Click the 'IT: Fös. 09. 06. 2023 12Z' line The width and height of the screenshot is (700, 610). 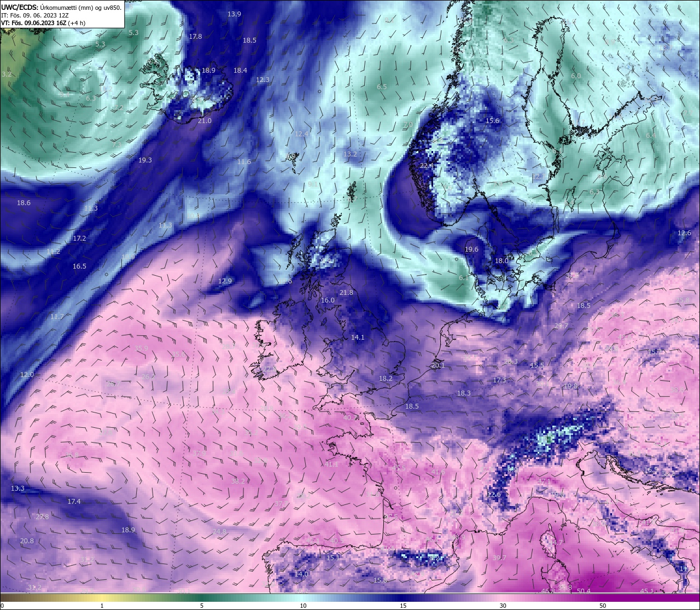point(34,15)
